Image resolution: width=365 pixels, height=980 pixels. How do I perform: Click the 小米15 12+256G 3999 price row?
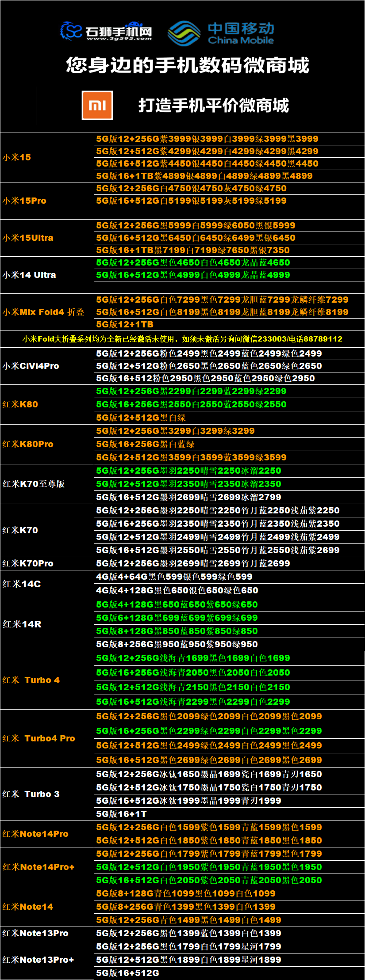[229, 139]
